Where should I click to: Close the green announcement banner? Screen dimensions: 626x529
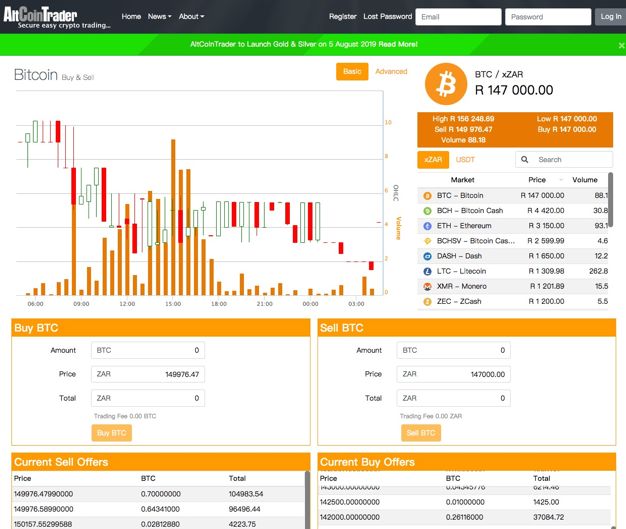coord(621,46)
